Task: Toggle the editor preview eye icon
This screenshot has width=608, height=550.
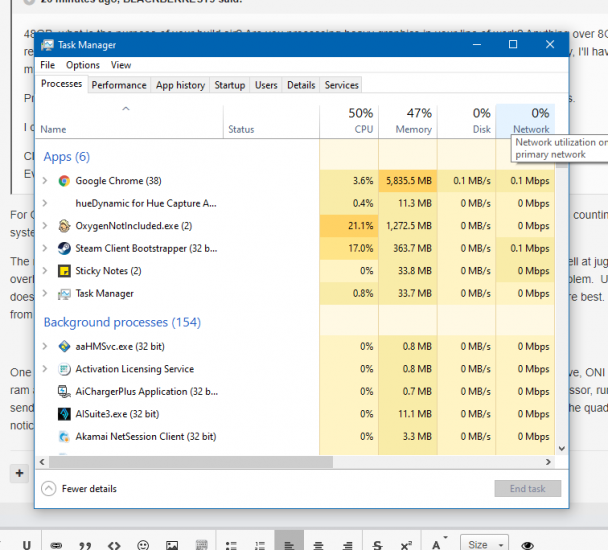Action: [x=528, y=545]
